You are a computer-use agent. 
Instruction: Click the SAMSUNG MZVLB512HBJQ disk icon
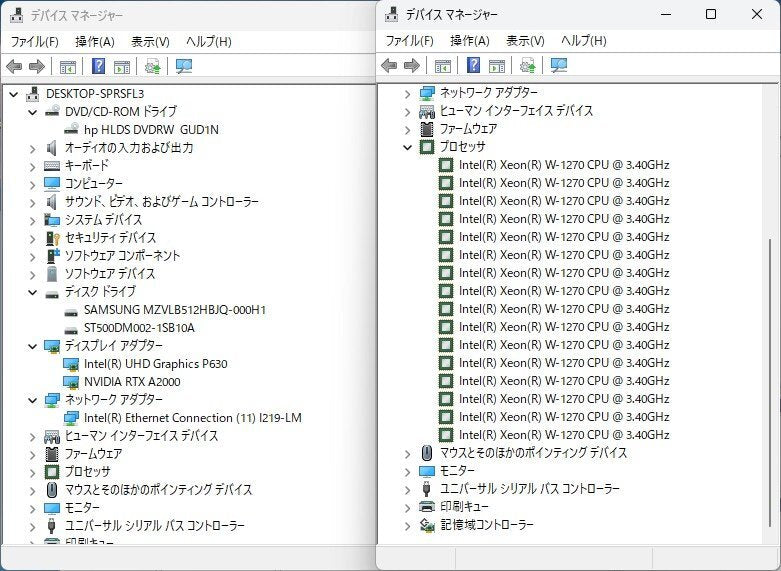click(x=71, y=312)
